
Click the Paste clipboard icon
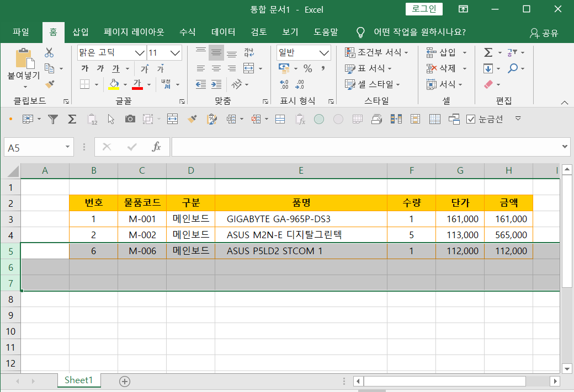tap(24, 58)
